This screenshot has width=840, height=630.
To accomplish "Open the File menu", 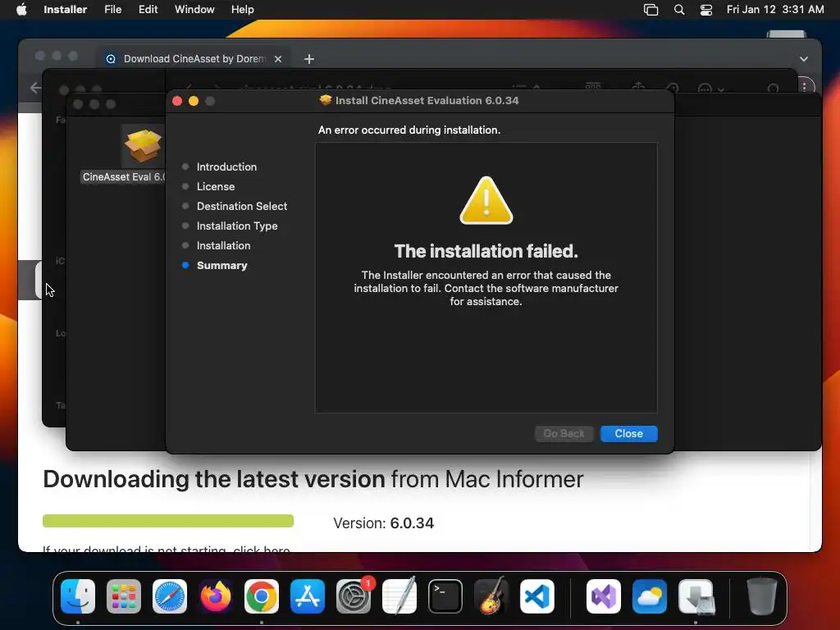I will [x=112, y=10].
